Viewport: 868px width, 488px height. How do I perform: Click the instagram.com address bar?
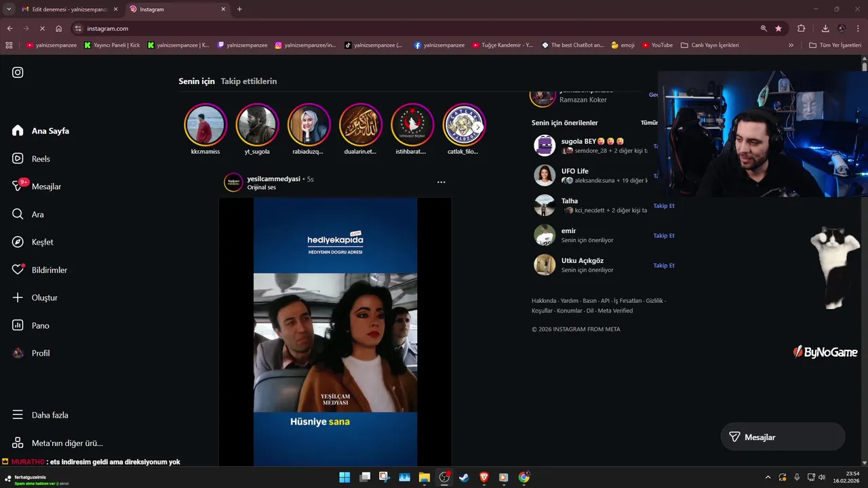414,28
